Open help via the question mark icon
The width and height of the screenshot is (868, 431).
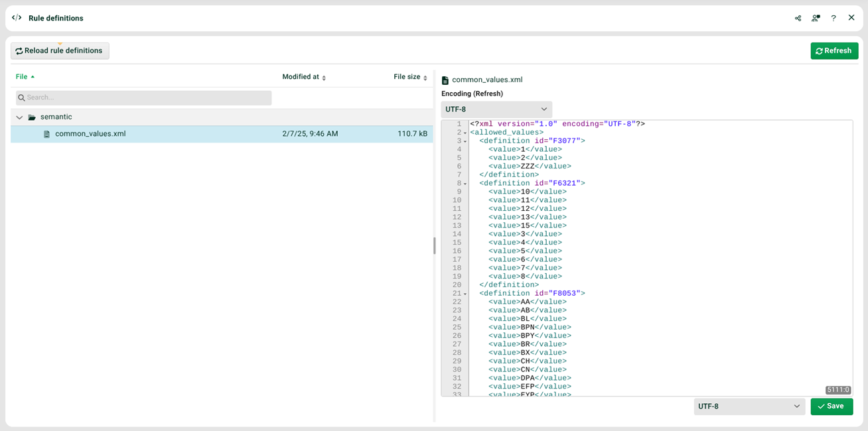point(833,19)
